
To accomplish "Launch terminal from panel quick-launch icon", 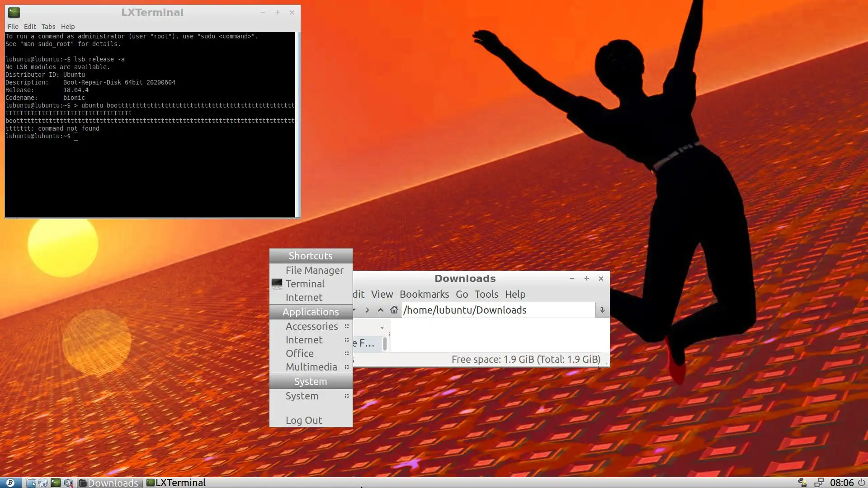I will pos(55,483).
